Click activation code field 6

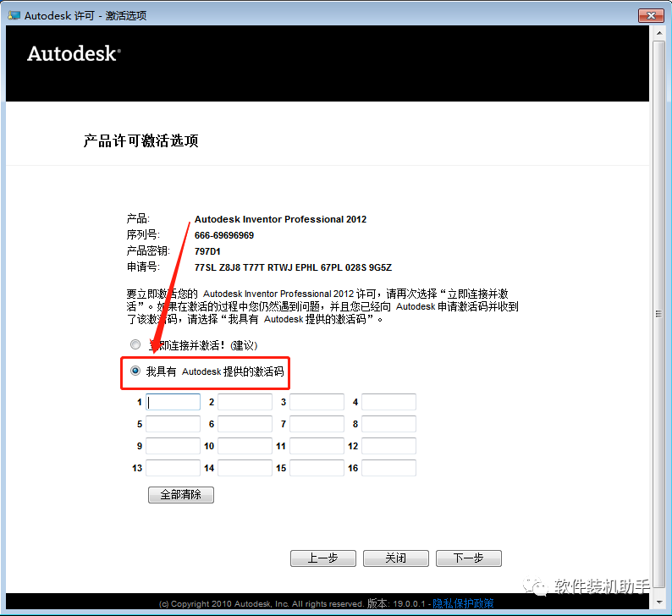tap(245, 424)
